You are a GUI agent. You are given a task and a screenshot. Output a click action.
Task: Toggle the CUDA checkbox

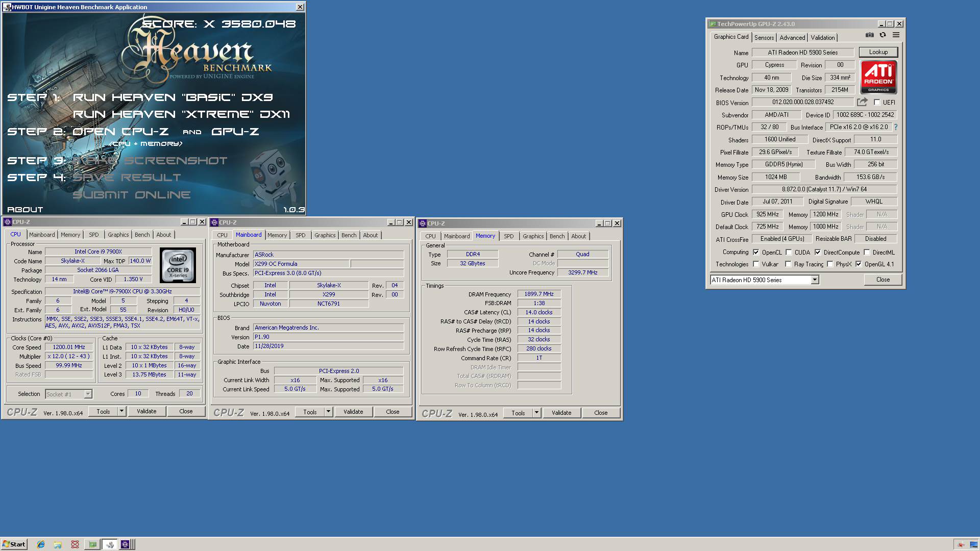point(789,252)
